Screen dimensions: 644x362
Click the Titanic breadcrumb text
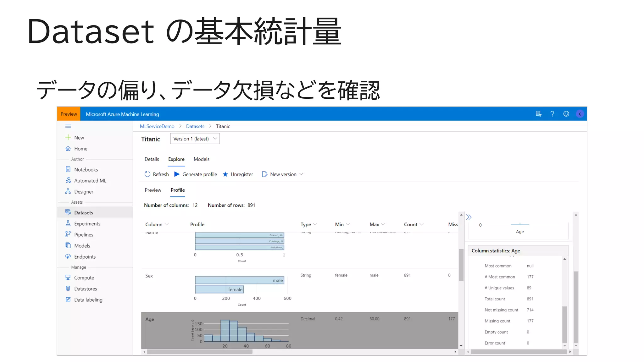coord(223,126)
